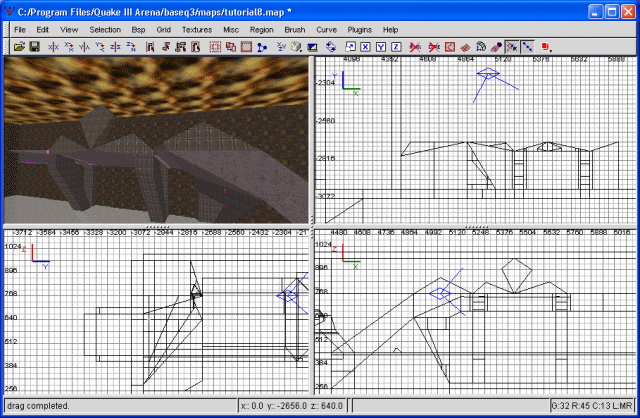Image resolution: width=640 pixels, height=418 pixels.
Task: Flip selection along the Y axis
Action: pos(84,47)
